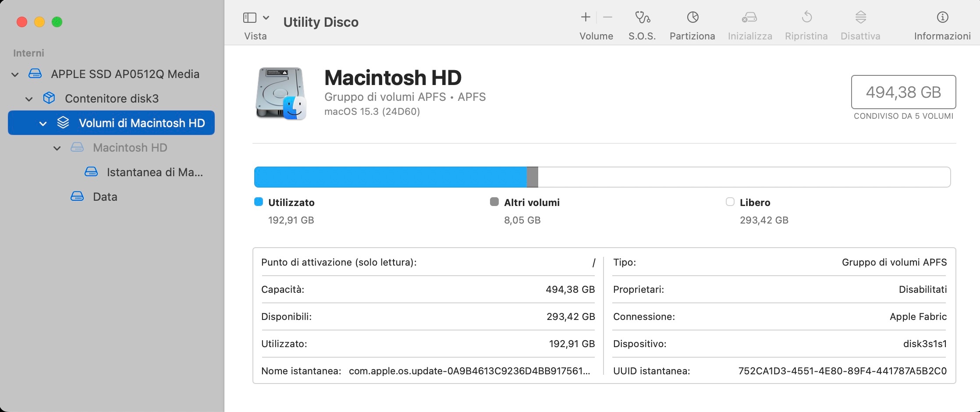
Task: Collapse the Contenitore disk3 disclosure chevron
Action: tap(29, 99)
